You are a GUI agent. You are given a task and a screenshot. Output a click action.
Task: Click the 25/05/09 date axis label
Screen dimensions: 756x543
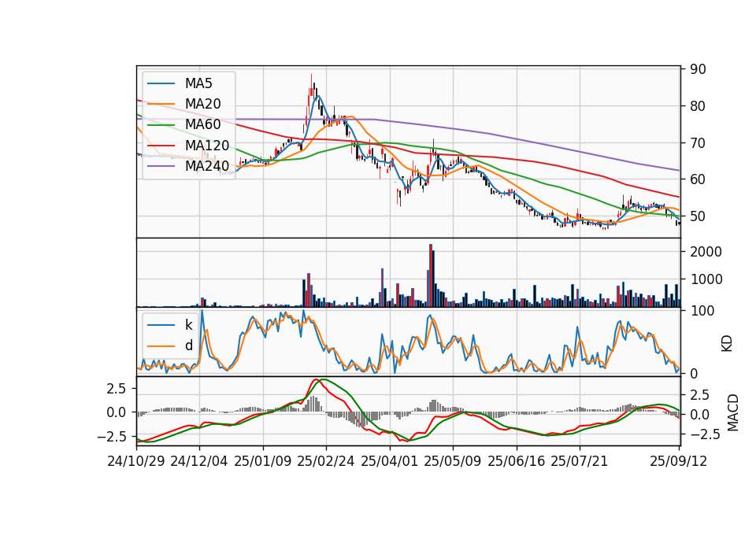click(x=452, y=461)
